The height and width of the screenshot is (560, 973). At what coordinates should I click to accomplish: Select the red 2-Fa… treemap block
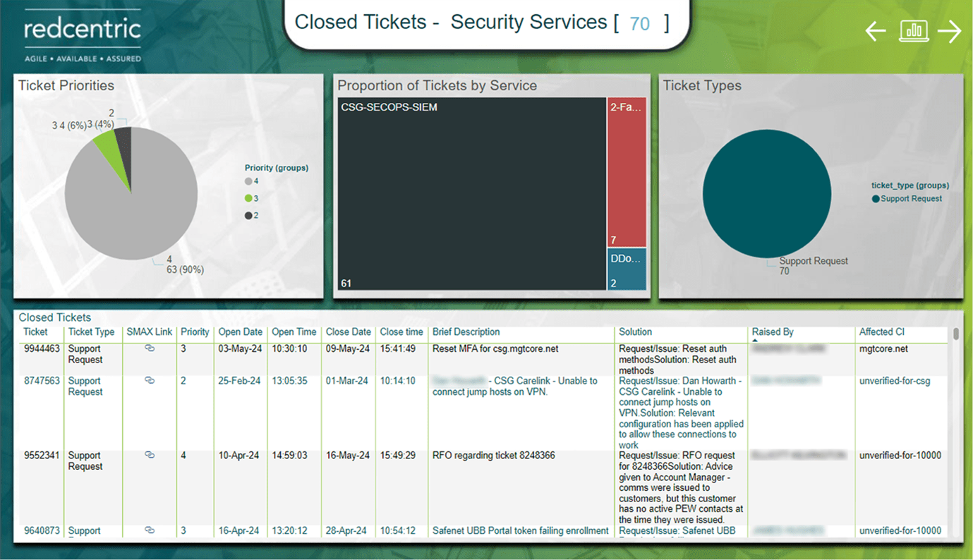click(627, 172)
